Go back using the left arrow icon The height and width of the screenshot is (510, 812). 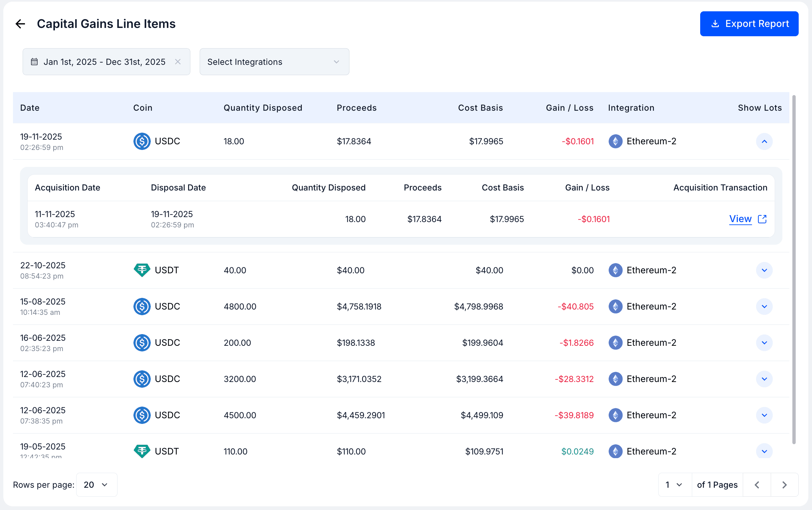(20, 24)
